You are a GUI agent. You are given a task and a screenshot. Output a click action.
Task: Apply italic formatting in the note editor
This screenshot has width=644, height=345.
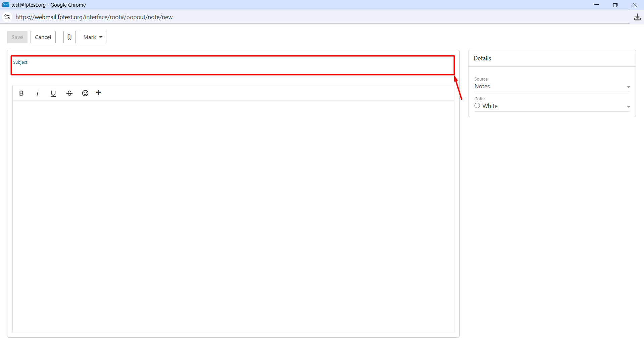(x=37, y=93)
